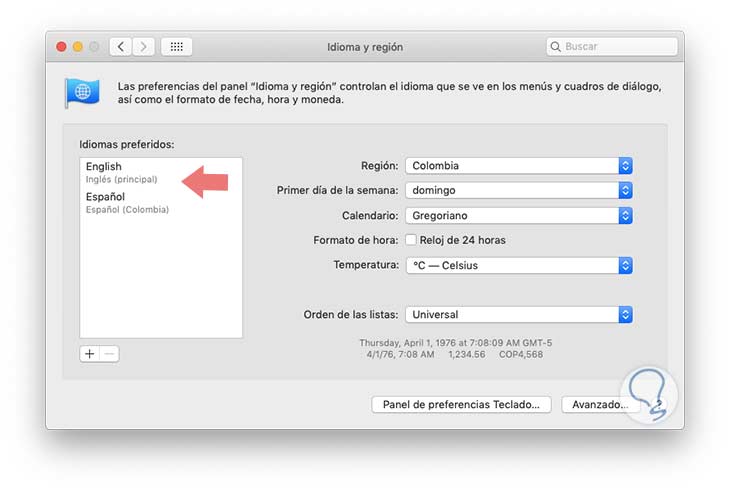Open the Temperatura dropdown showing Celsius
Image resolution: width=730 pixels, height=490 pixels.
click(519, 265)
